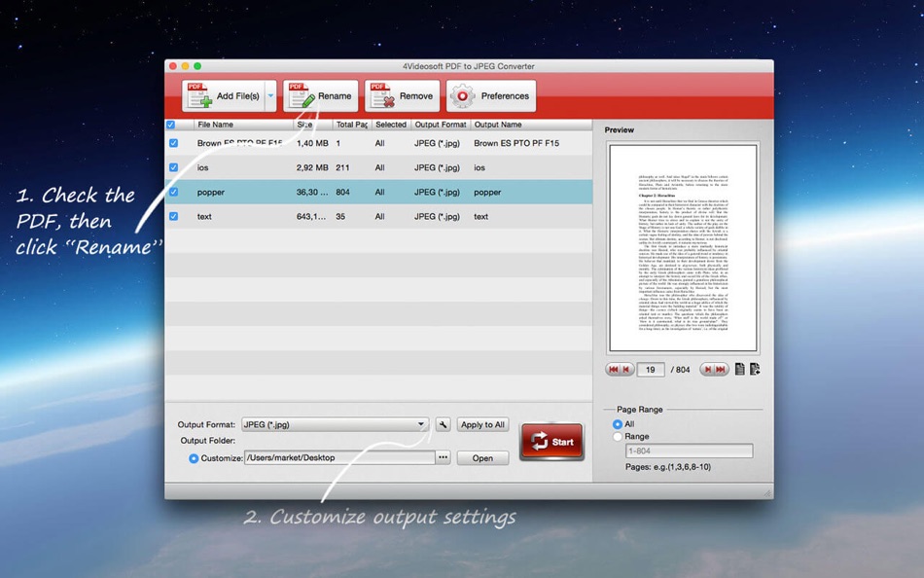
Task: Click the page export icon beside preview
Action: [x=755, y=369]
